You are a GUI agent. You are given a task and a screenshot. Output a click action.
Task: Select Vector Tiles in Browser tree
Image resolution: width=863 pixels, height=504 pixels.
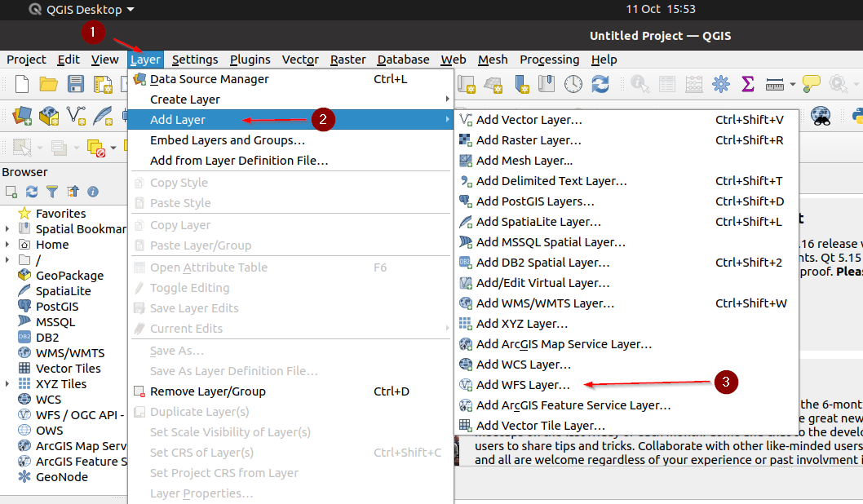(69, 369)
